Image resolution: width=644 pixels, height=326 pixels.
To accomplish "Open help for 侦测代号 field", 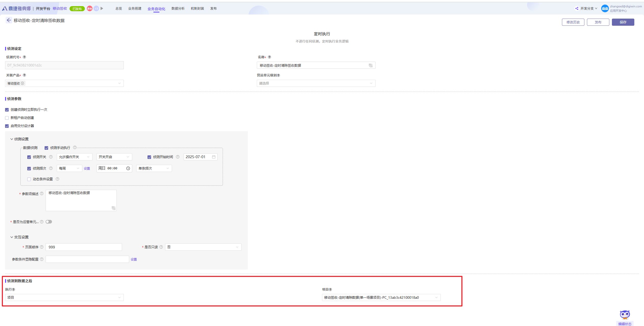I will (24, 57).
